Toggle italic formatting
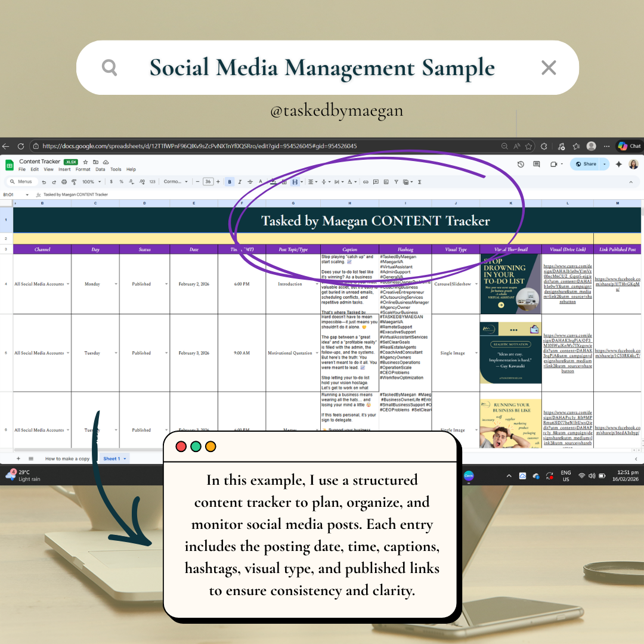The image size is (644, 644). click(240, 182)
